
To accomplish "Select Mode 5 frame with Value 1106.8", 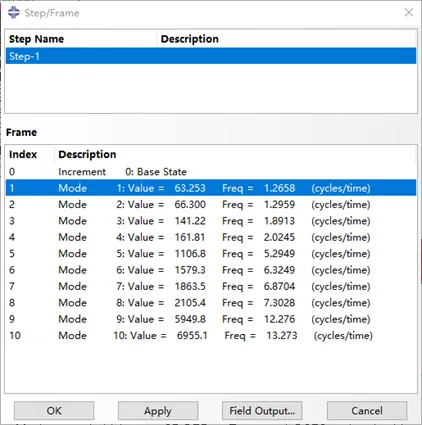I will (211, 253).
